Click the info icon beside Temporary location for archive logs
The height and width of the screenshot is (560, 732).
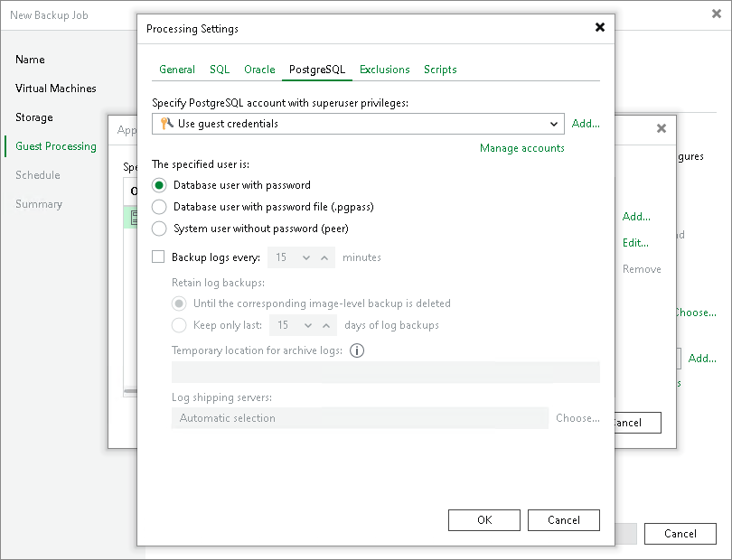[357, 350]
